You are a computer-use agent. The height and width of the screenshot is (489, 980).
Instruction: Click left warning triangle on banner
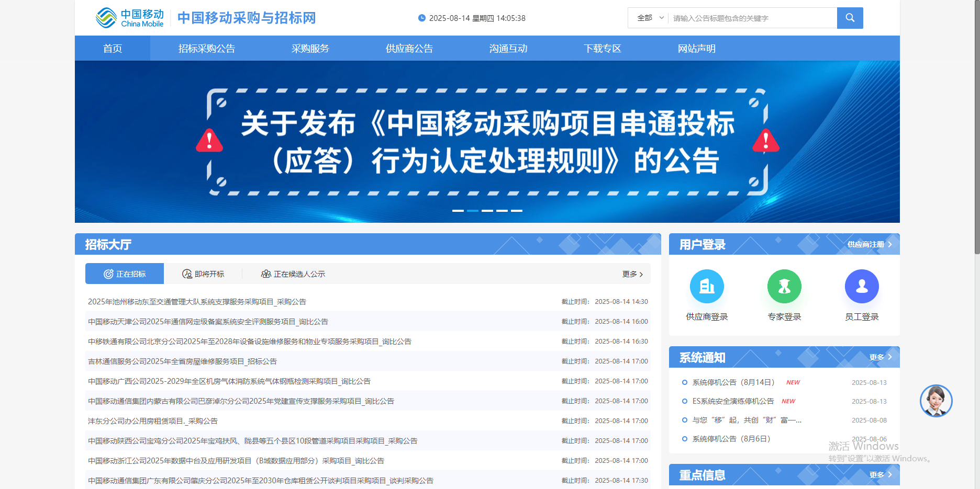(x=209, y=141)
